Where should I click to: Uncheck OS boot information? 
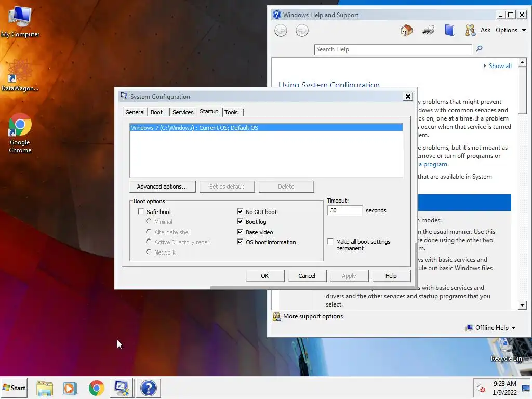click(240, 242)
